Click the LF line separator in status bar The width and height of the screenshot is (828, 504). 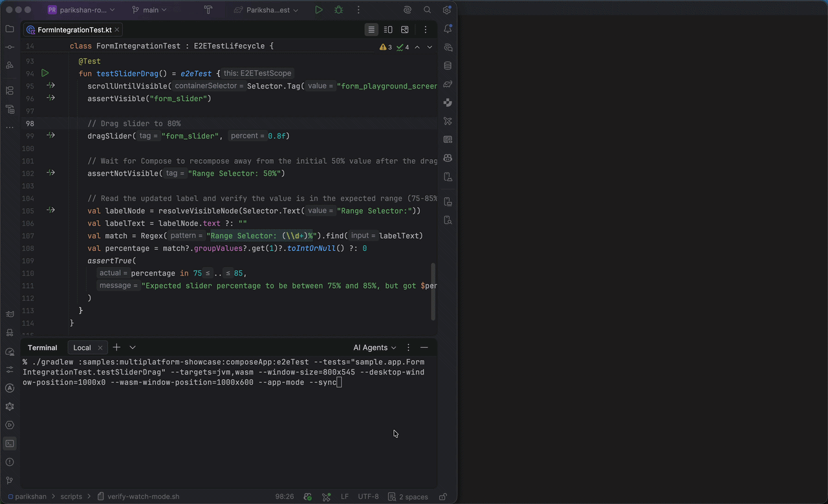click(x=345, y=497)
